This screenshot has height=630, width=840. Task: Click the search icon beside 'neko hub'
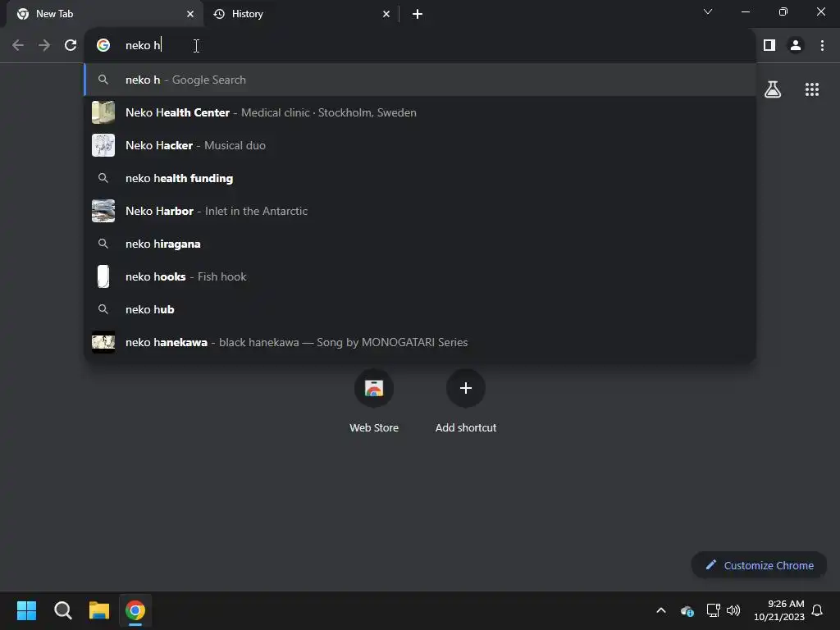tap(103, 309)
